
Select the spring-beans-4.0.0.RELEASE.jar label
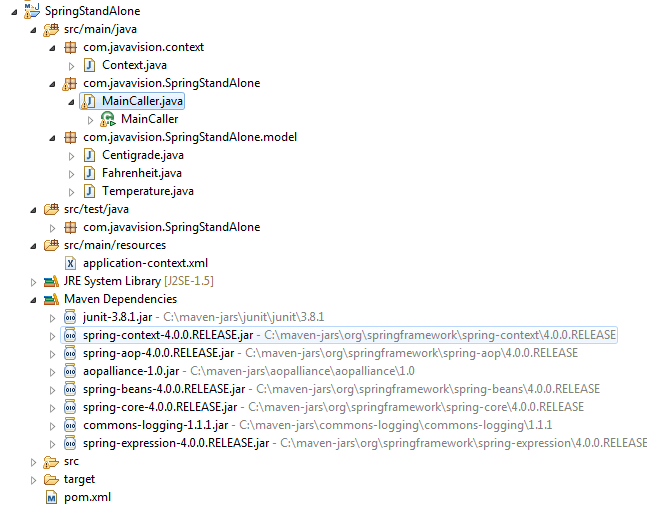pyautogui.click(x=164, y=389)
